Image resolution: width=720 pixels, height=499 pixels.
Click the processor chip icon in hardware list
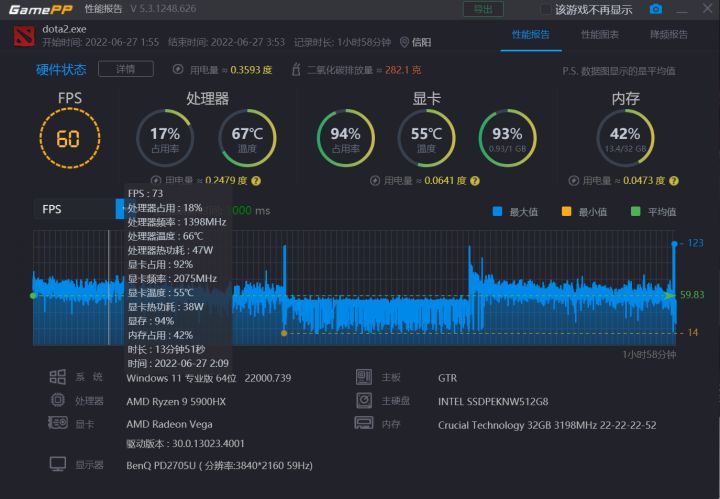click(x=58, y=400)
